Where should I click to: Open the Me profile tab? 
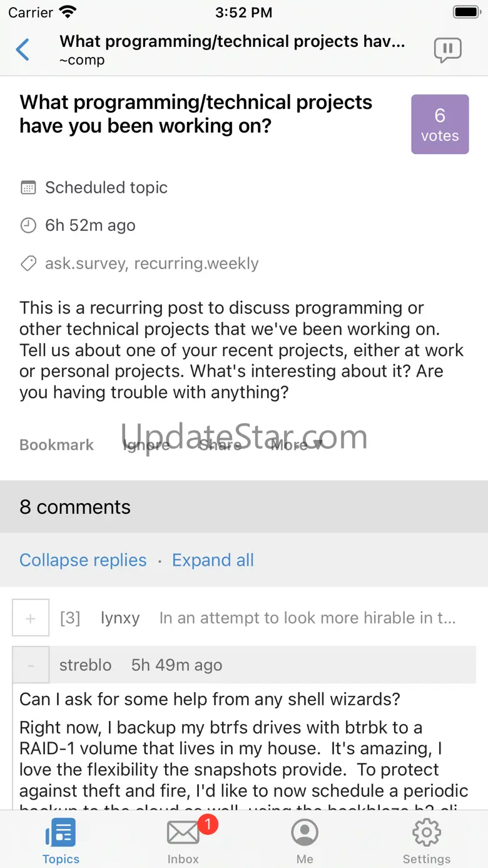[305, 840]
